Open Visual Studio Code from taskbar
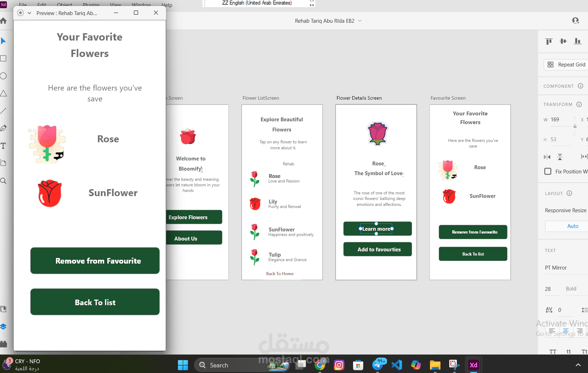 click(397, 365)
